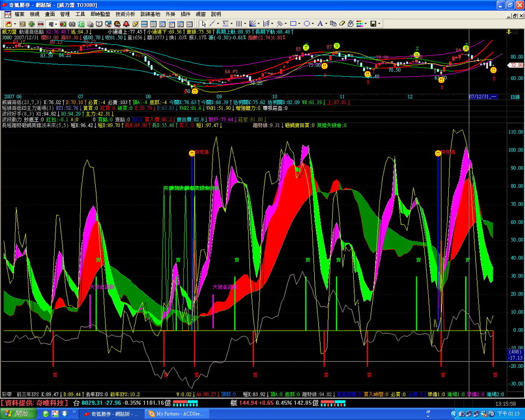Image resolution: width=525 pixels, height=420 pixels.
Task: Click the 奇狐勝券 taskbar button
Action: [x=111, y=414]
